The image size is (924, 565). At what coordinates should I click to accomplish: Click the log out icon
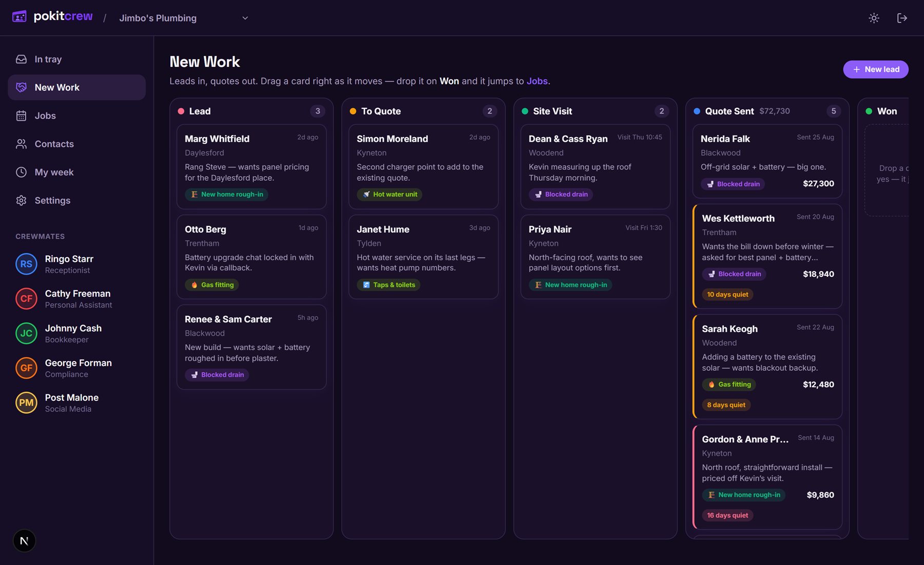pyautogui.click(x=902, y=18)
